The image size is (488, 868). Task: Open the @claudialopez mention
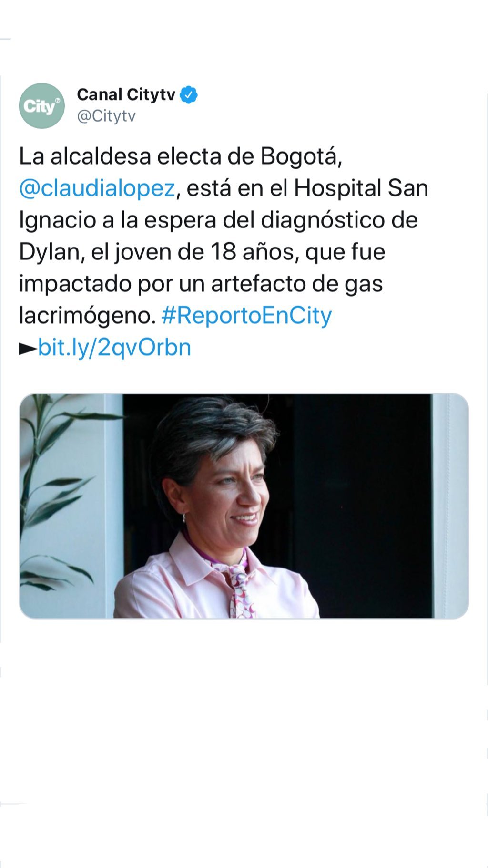[x=97, y=189]
